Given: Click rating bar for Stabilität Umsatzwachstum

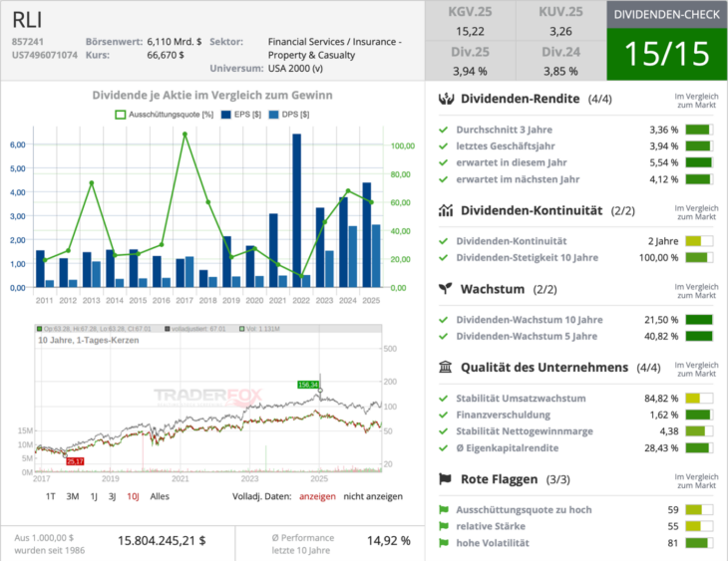Looking at the screenshot, I should click(x=699, y=399).
